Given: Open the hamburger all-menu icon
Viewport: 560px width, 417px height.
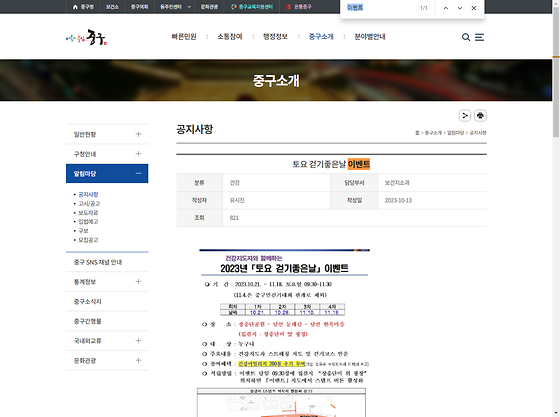Looking at the screenshot, I should (x=479, y=37).
